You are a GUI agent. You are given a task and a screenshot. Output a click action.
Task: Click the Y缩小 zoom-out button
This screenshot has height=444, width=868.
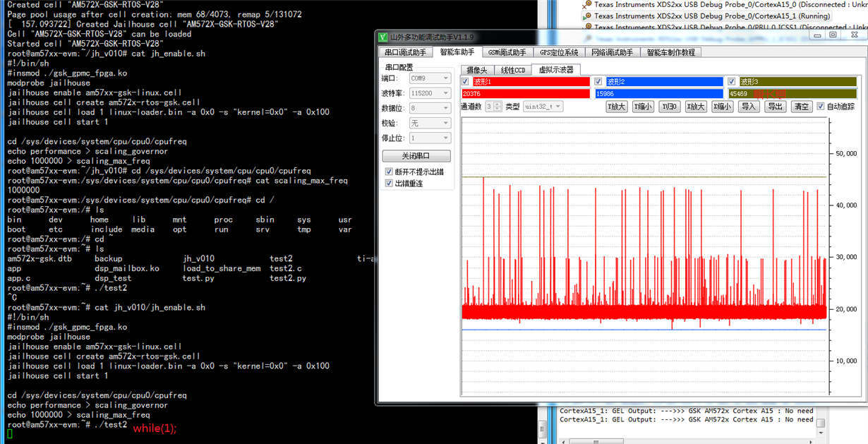(x=643, y=107)
